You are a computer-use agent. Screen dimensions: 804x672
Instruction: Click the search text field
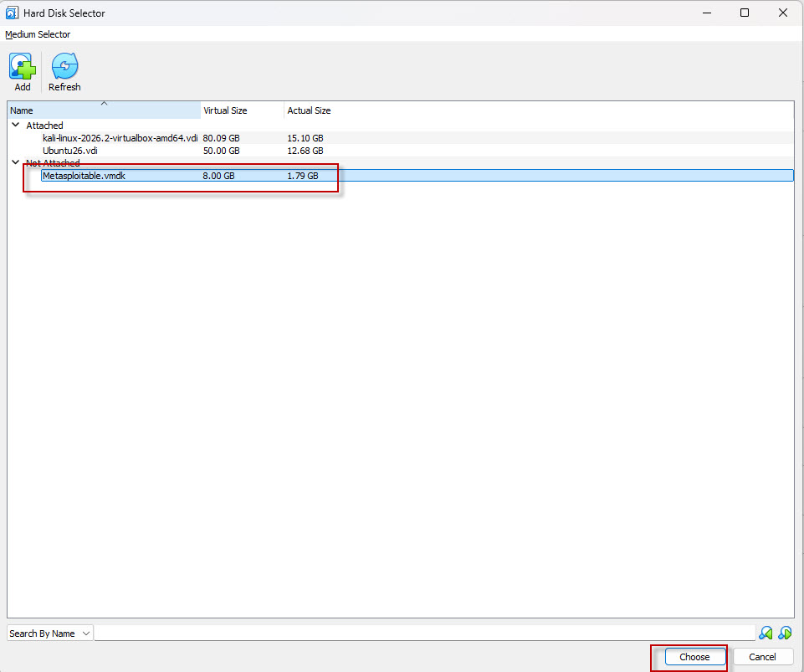pyautogui.click(x=424, y=633)
